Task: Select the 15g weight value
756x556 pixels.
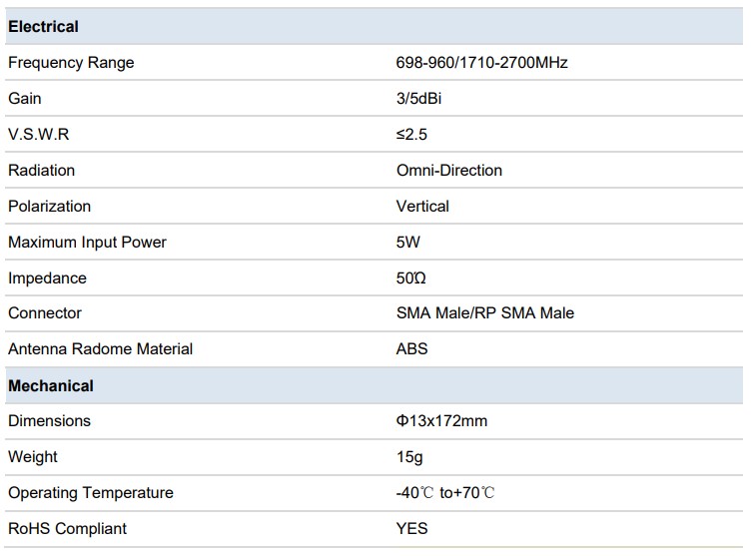Action: coord(409,457)
